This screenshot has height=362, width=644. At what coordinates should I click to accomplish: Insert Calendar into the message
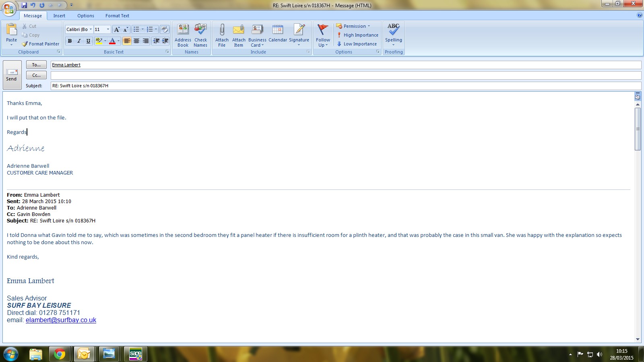coord(278,33)
